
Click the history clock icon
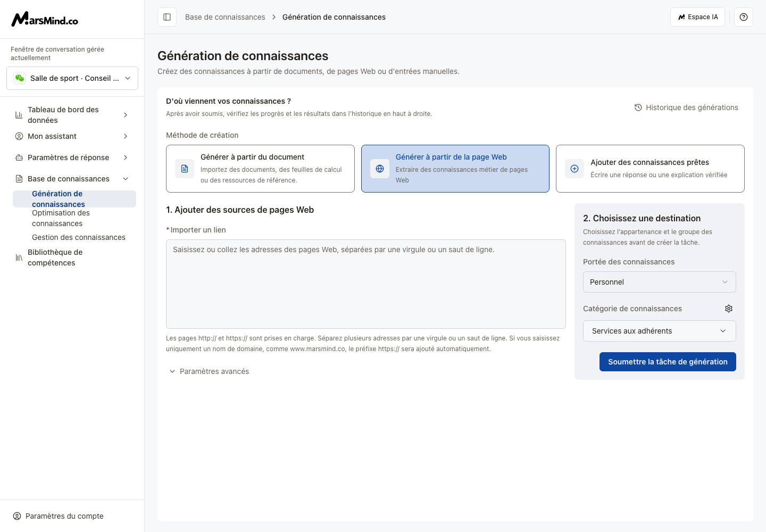click(x=638, y=107)
